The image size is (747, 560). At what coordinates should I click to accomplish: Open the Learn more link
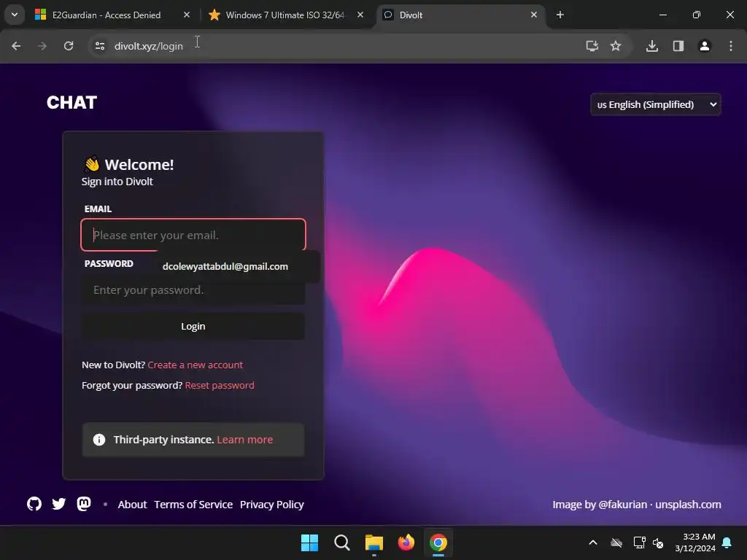coord(245,440)
